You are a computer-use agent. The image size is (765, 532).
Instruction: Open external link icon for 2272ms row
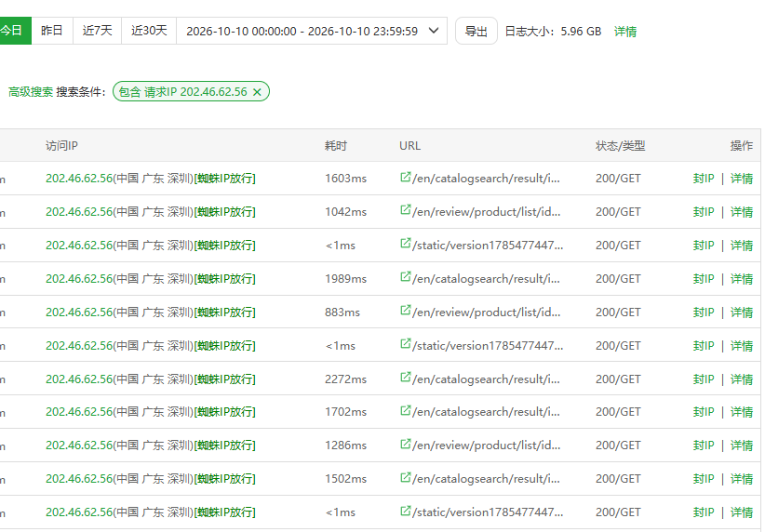[x=405, y=378]
